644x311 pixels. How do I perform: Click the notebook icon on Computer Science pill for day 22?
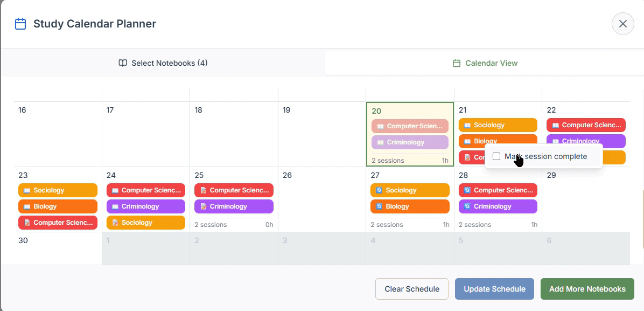tap(555, 125)
